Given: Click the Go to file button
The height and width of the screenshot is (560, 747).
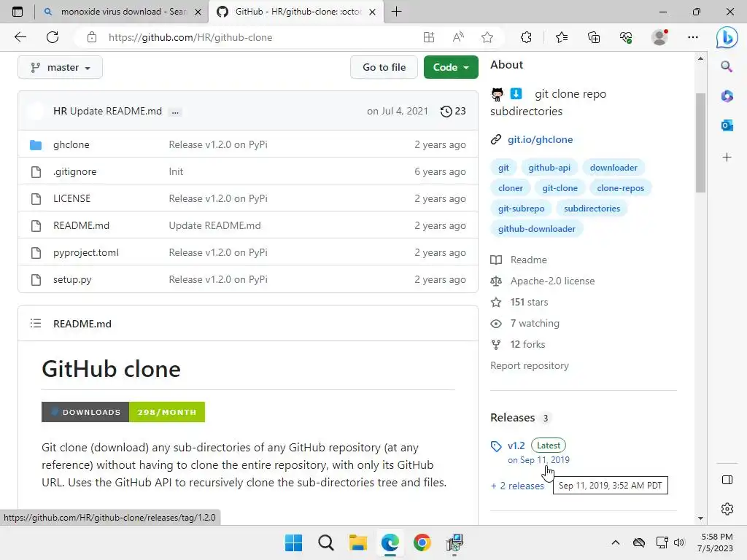Looking at the screenshot, I should (x=384, y=67).
